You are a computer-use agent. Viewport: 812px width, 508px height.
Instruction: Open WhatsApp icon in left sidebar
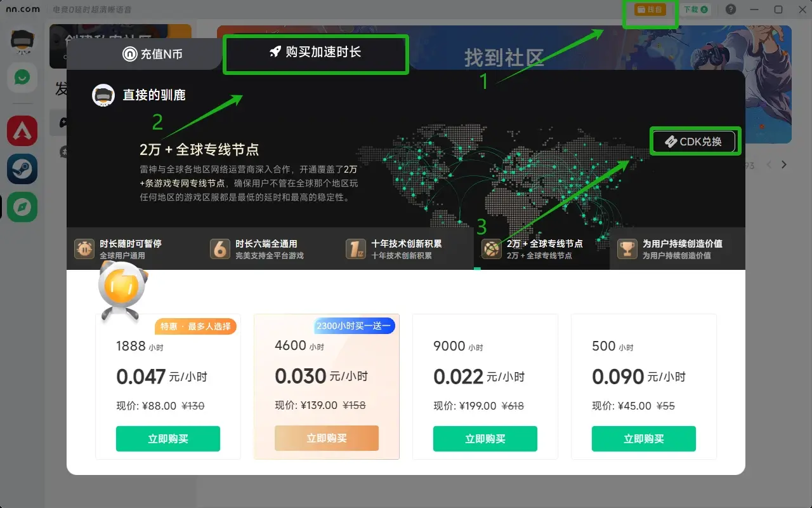click(x=22, y=77)
